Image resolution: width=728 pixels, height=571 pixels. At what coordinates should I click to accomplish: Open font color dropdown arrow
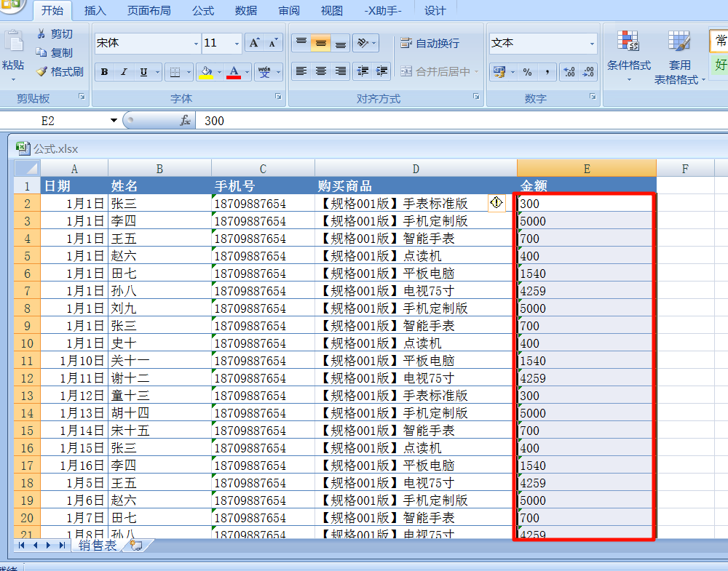pos(247,72)
